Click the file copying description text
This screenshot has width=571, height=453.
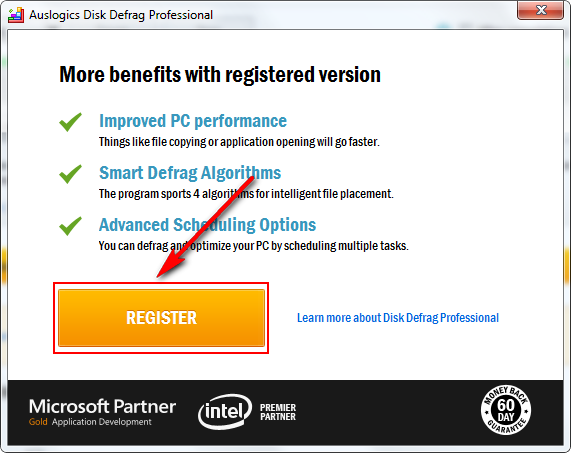[239, 142]
